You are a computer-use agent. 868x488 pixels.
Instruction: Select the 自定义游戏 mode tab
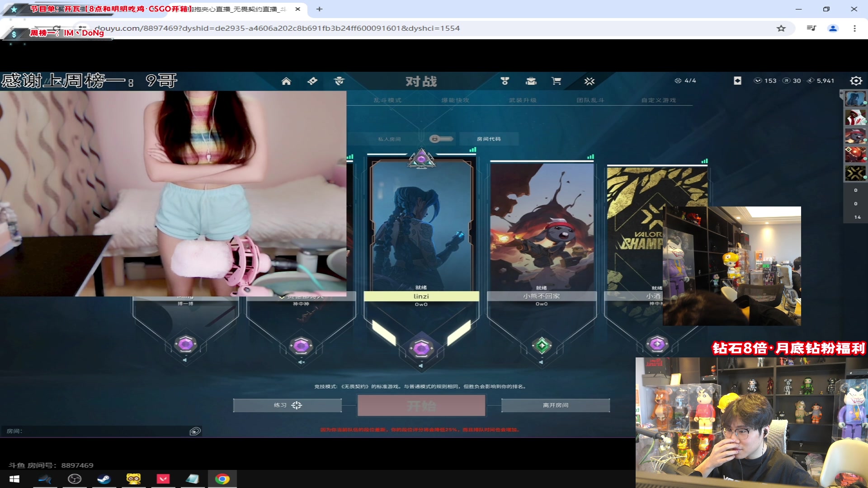coord(658,100)
